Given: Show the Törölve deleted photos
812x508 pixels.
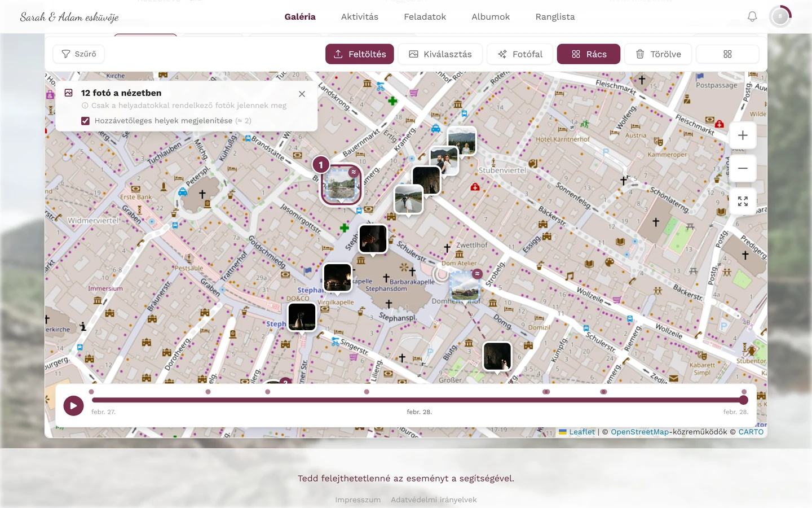Looking at the screenshot, I should pyautogui.click(x=658, y=54).
